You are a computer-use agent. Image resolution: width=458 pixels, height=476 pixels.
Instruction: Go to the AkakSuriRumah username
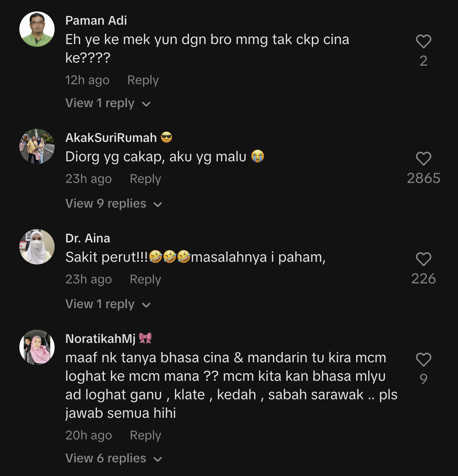point(111,138)
